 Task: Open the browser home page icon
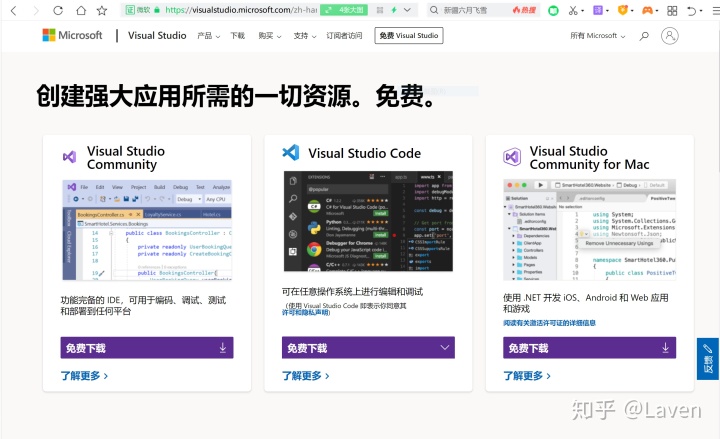tap(81, 10)
